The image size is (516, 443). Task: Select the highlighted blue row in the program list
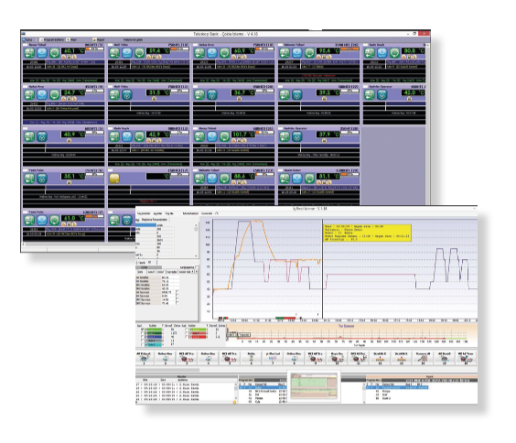pos(263,388)
